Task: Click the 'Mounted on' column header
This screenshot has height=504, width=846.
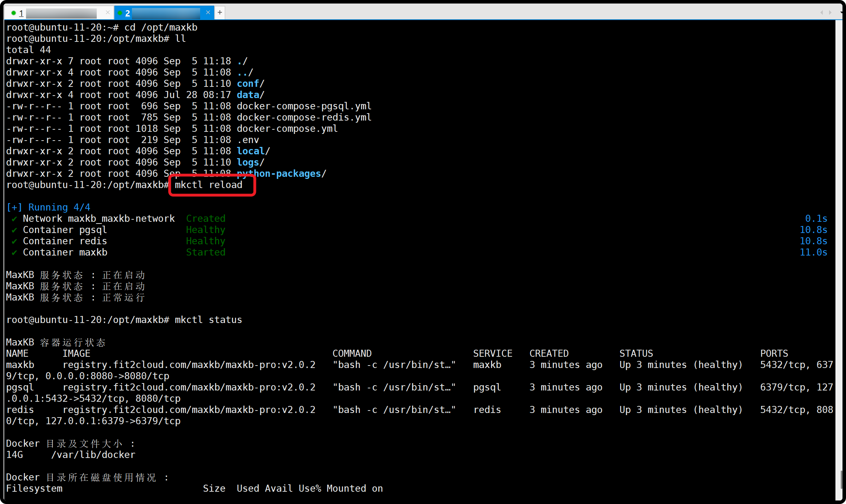Action: [x=355, y=489]
